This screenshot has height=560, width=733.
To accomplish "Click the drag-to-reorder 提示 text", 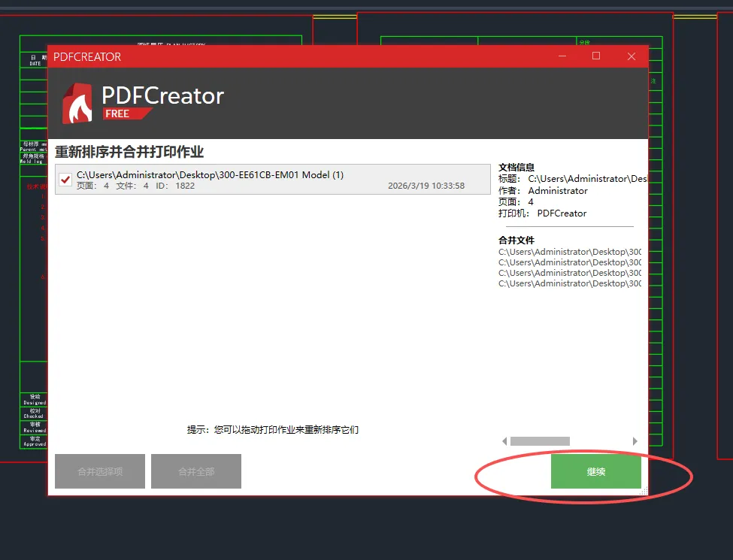I will pyautogui.click(x=273, y=429).
